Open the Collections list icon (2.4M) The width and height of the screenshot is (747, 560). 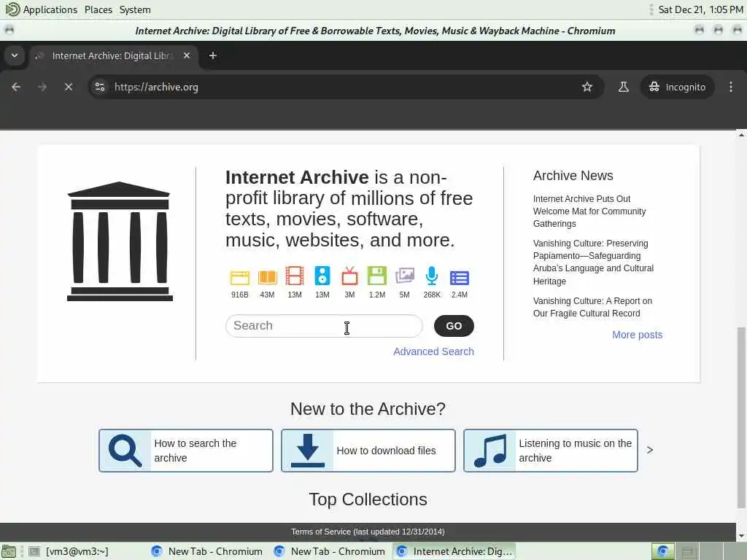460,278
